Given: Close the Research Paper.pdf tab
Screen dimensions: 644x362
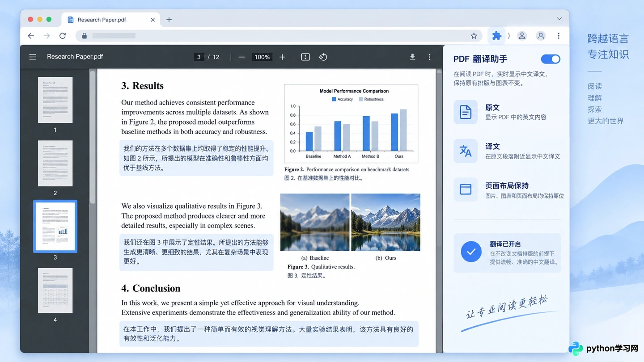Looking at the screenshot, I should pos(153,20).
